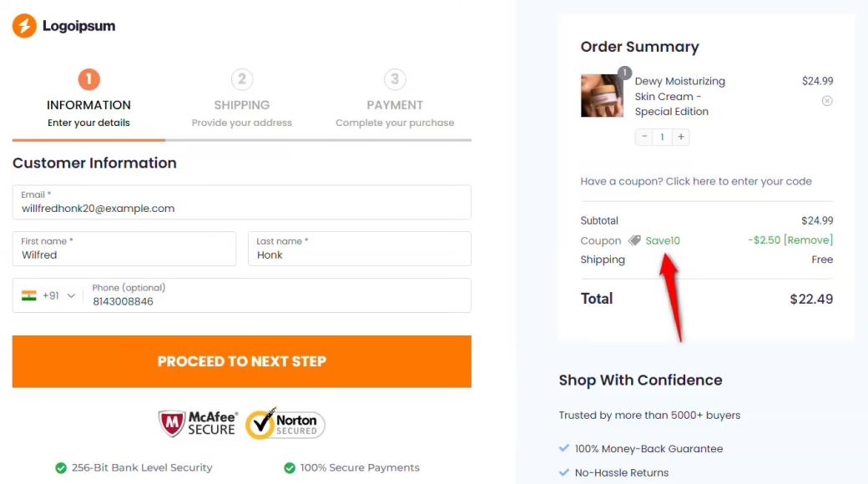The height and width of the screenshot is (484, 868).
Task: Click the India flag icon in phone field
Action: (30, 295)
